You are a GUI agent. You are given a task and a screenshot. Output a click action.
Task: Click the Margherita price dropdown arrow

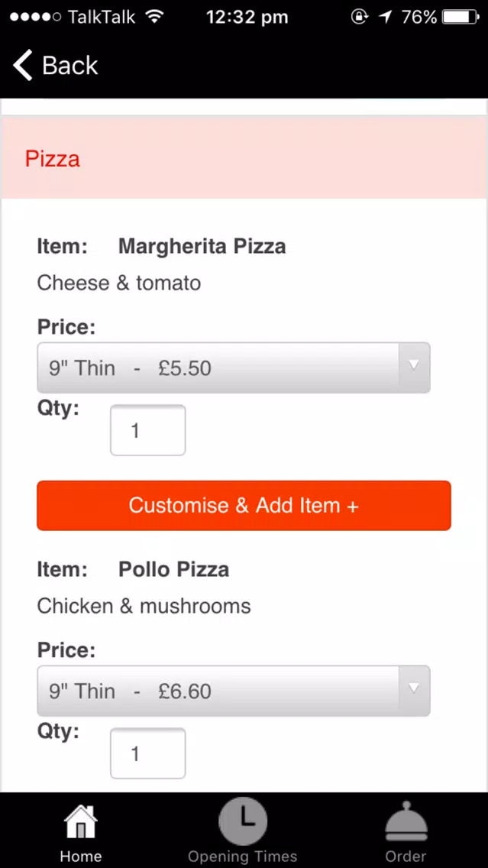coord(414,366)
